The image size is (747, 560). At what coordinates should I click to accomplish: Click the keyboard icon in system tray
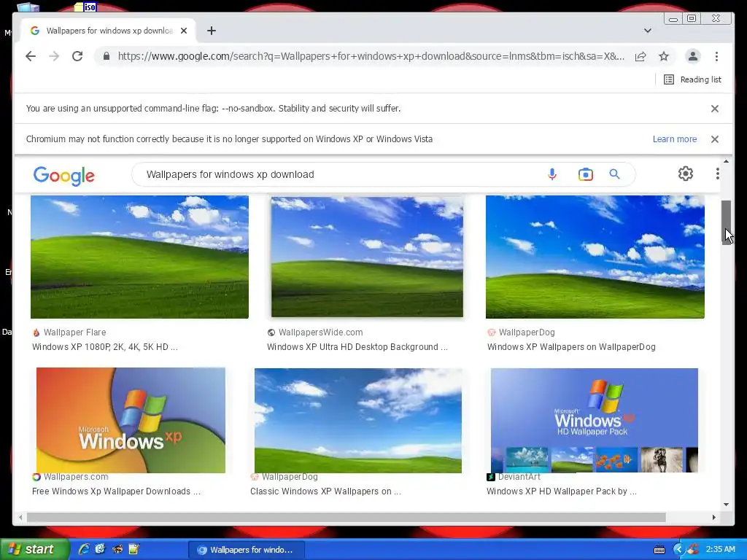pyautogui.click(x=659, y=550)
